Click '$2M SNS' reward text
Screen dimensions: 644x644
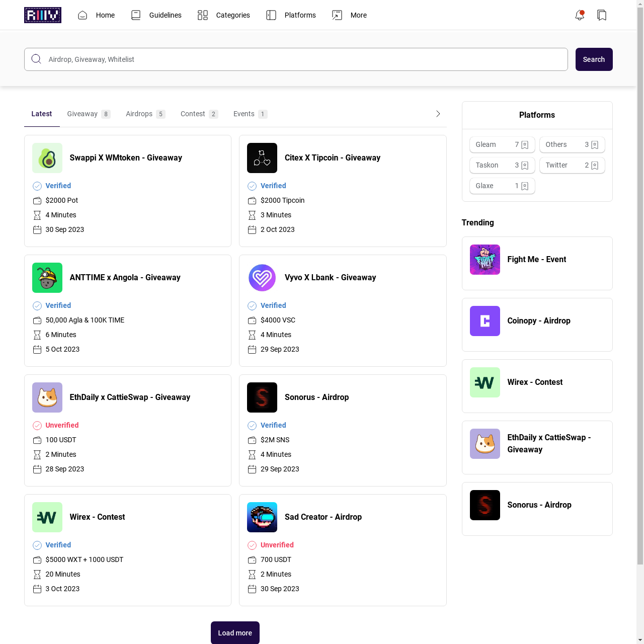(275, 440)
